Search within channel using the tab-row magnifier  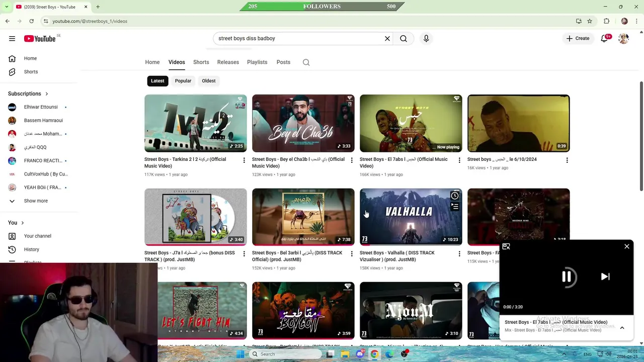(x=306, y=62)
